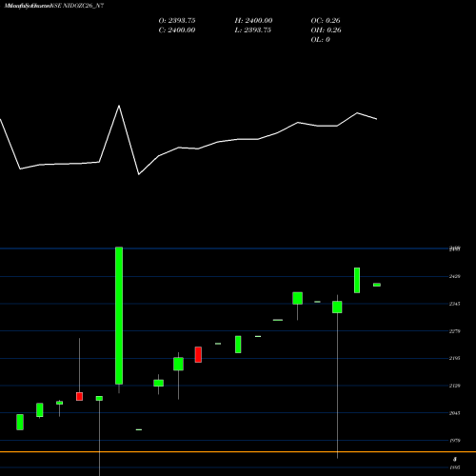This screenshot has width=476, height=476.
Task: Click the 'L: 2393.75' low value
Action: click(253, 30)
